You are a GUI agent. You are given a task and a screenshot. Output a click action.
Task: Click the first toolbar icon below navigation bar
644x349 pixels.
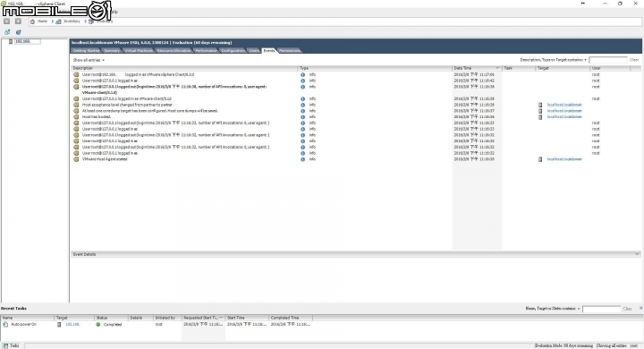click(x=7, y=32)
